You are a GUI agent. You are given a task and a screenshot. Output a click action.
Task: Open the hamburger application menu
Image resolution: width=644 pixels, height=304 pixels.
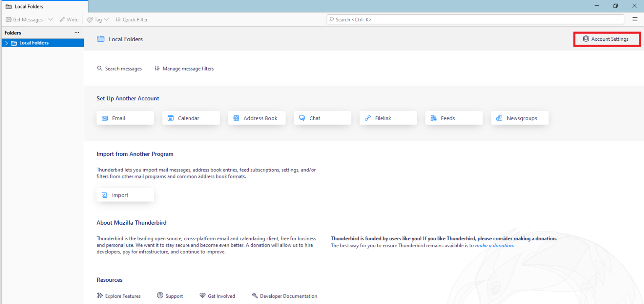(x=635, y=19)
